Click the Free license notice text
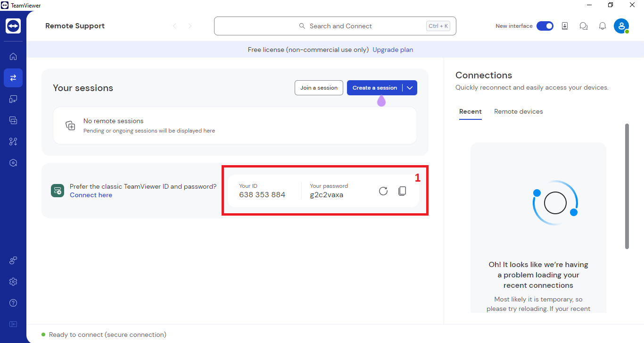644x343 pixels. point(308,50)
